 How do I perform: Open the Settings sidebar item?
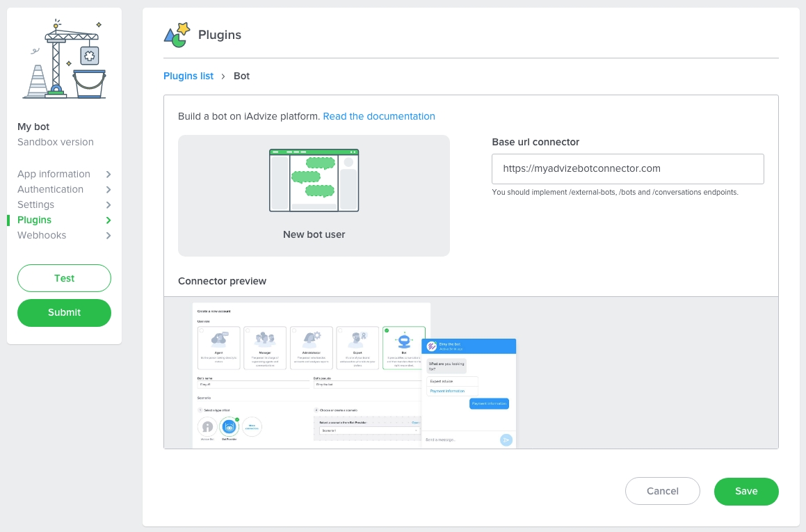(36, 204)
